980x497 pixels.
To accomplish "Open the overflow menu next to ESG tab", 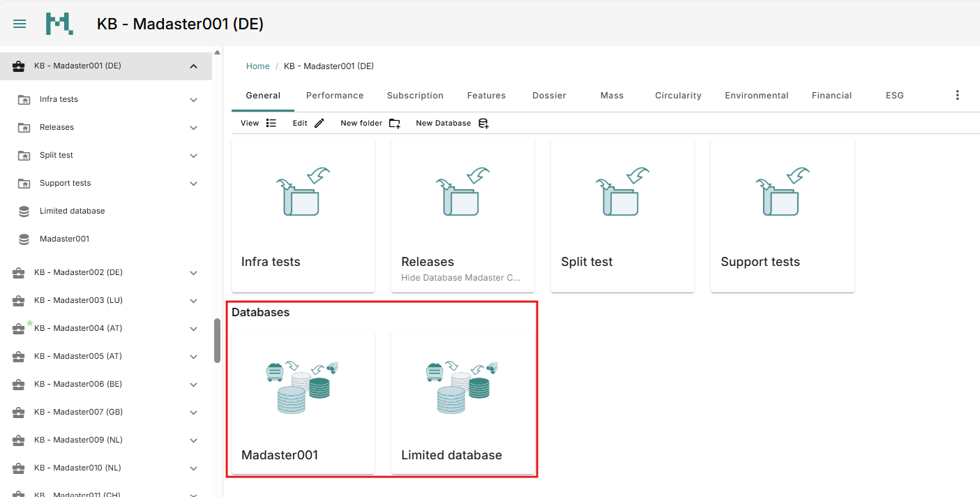I will (x=957, y=95).
